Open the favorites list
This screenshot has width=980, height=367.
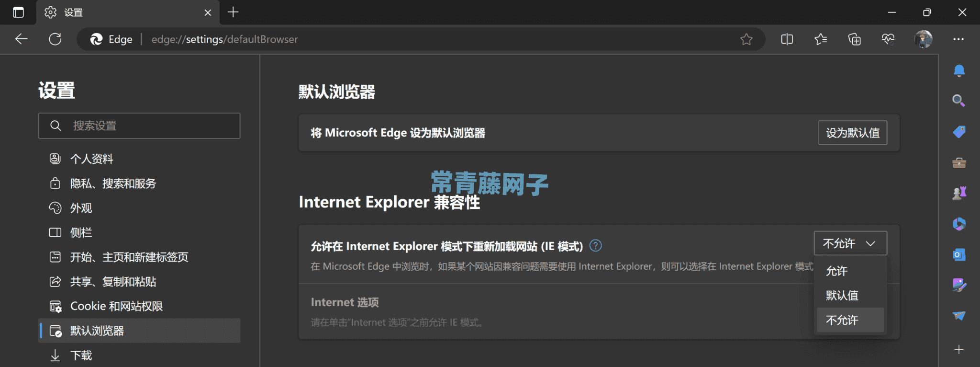click(821, 39)
